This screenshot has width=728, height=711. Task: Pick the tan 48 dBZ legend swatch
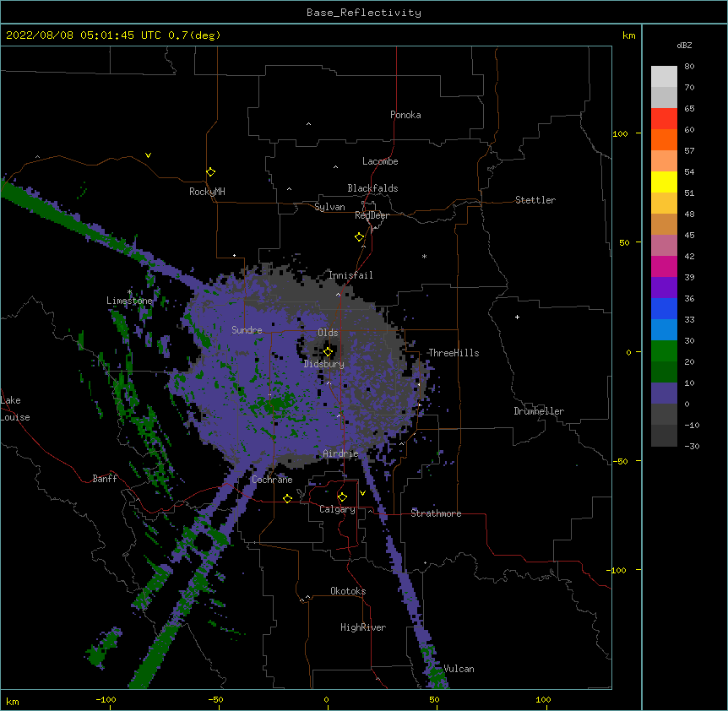[x=664, y=224]
